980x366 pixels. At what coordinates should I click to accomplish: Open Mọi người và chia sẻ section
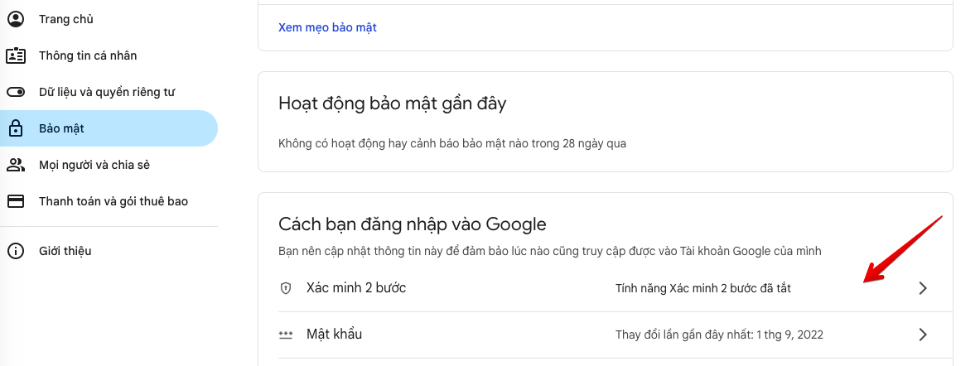click(94, 165)
